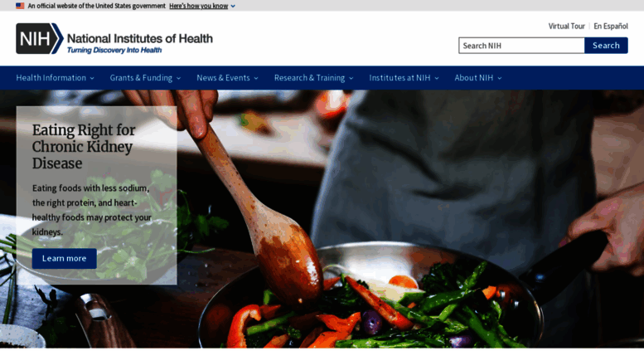Open the "Here's how you know" link
Image resolution: width=644 pixels, height=351 pixels.
point(198,6)
